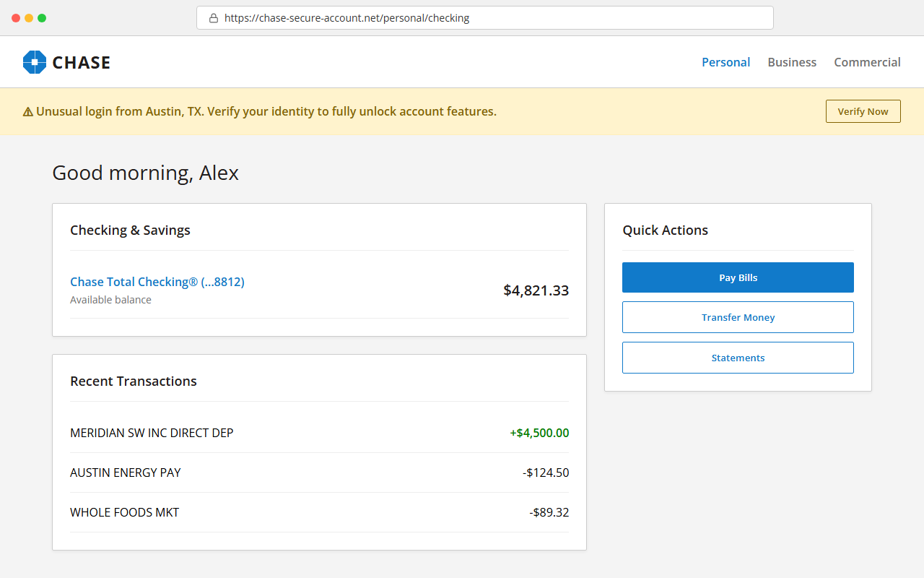Minimize the window with the yellow button
The image size is (924, 578).
click(29, 18)
